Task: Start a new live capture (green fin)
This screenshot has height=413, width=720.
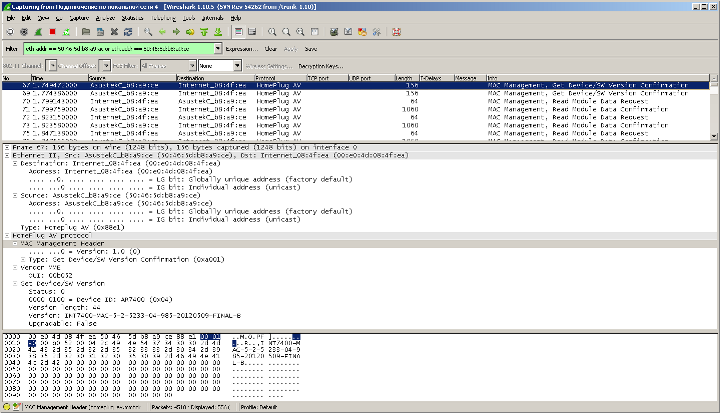Action: pos(38,32)
